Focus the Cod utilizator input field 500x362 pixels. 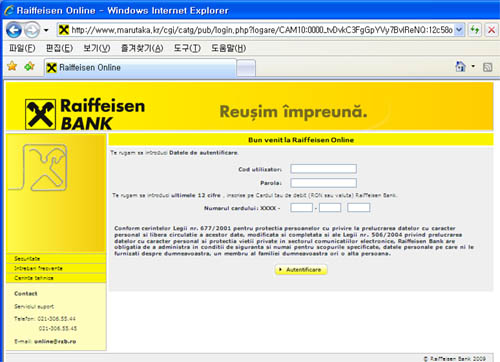pos(323,169)
